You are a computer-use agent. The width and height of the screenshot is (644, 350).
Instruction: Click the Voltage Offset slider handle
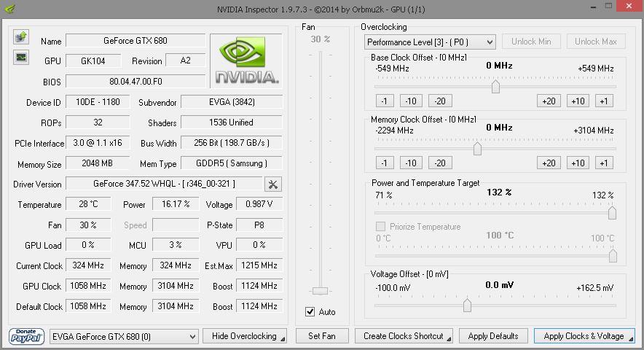[467, 306]
